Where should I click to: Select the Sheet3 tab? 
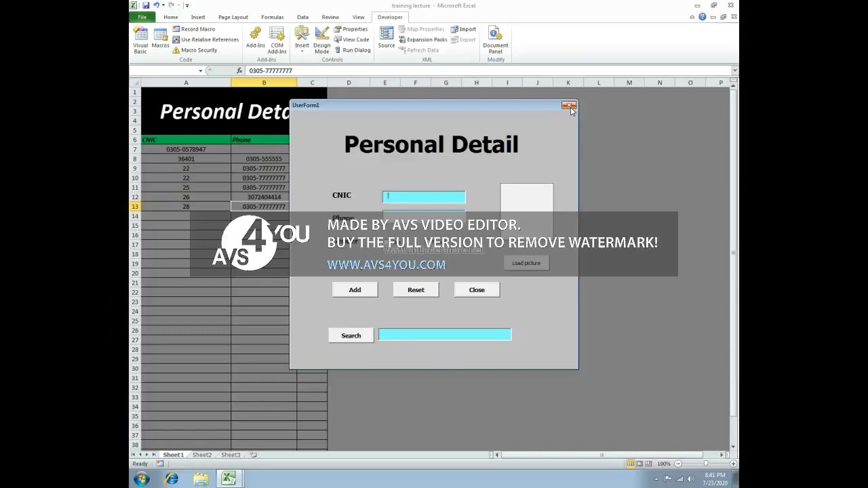[231, 455]
